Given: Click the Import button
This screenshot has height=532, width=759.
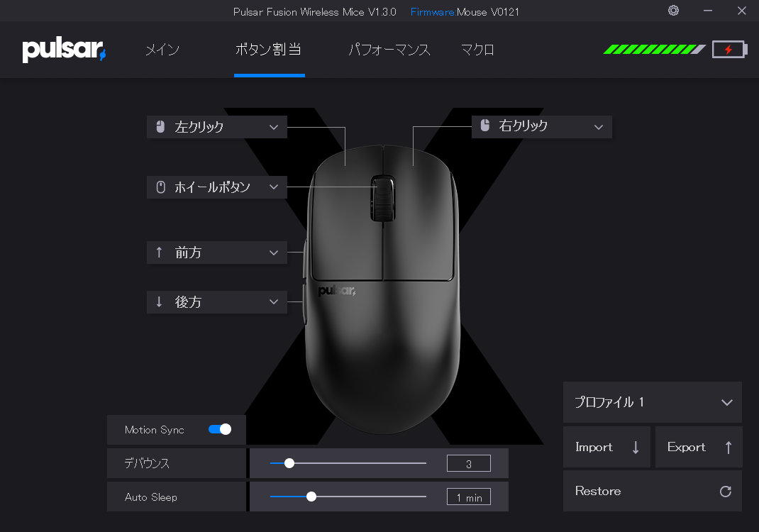Looking at the screenshot, I should point(606,447).
